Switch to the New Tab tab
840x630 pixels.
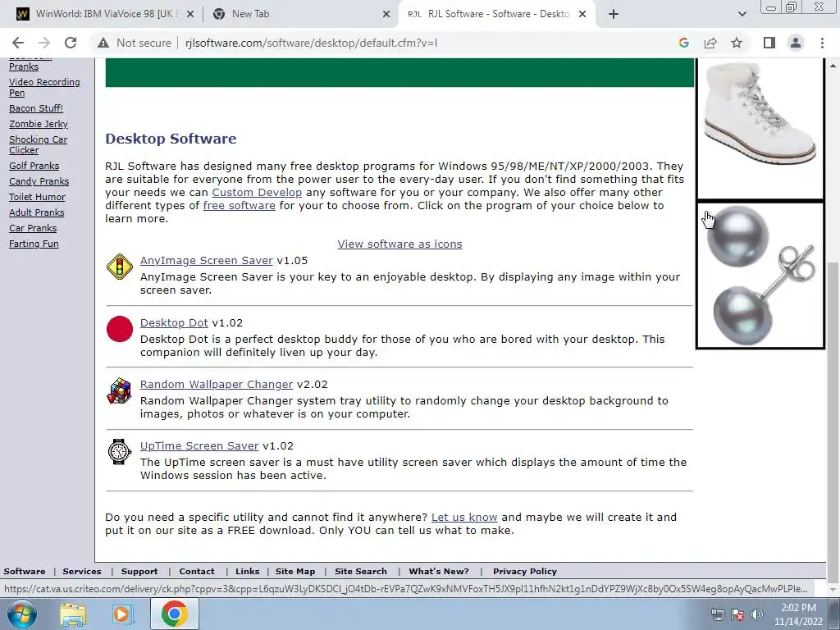300,15
